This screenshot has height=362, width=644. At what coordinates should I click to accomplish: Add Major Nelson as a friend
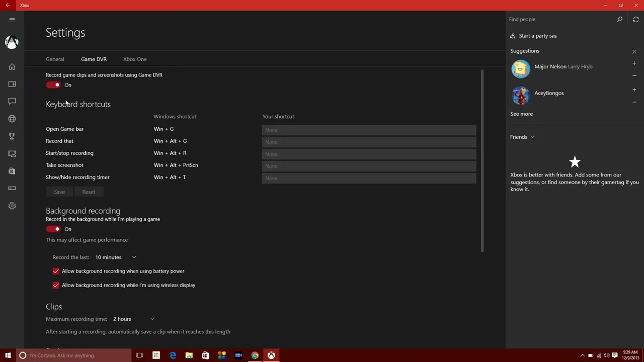coord(634,63)
